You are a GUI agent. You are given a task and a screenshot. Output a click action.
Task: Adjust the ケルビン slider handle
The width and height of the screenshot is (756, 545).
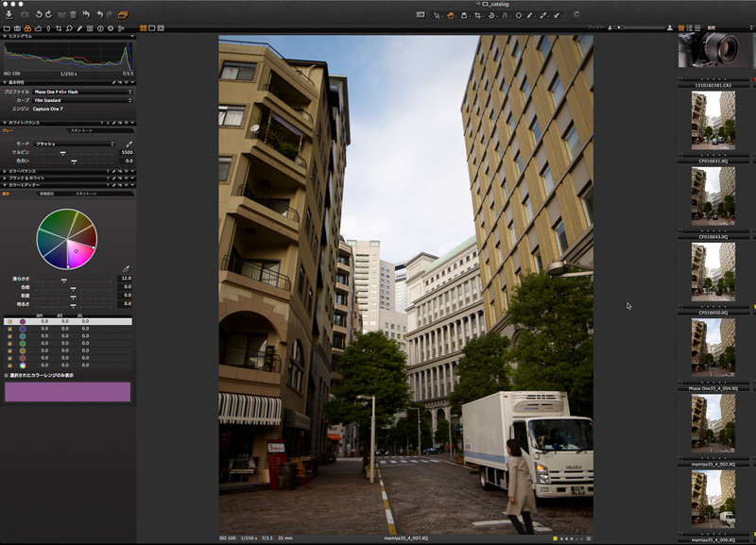63,152
